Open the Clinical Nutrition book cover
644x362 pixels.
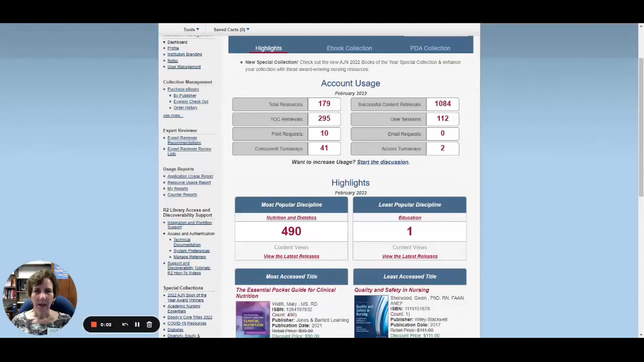click(253, 319)
